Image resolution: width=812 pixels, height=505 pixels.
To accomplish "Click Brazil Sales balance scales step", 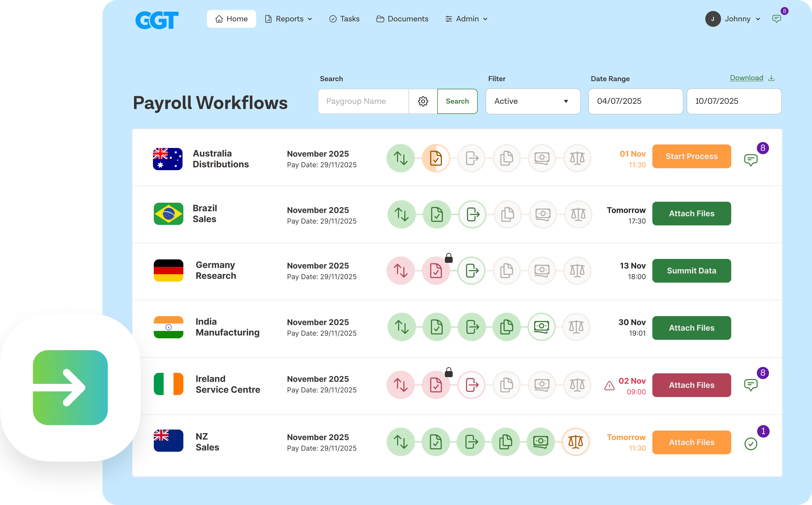I will click(578, 215).
